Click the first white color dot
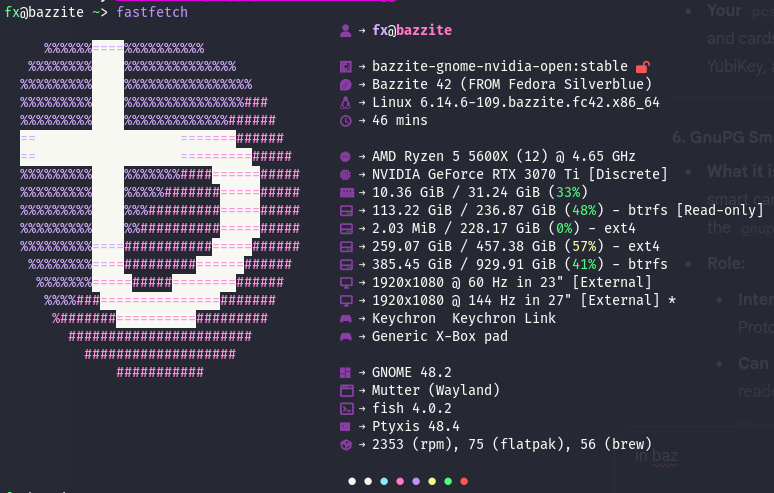The height and width of the screenshot is (493, 774). pos(352,481)
